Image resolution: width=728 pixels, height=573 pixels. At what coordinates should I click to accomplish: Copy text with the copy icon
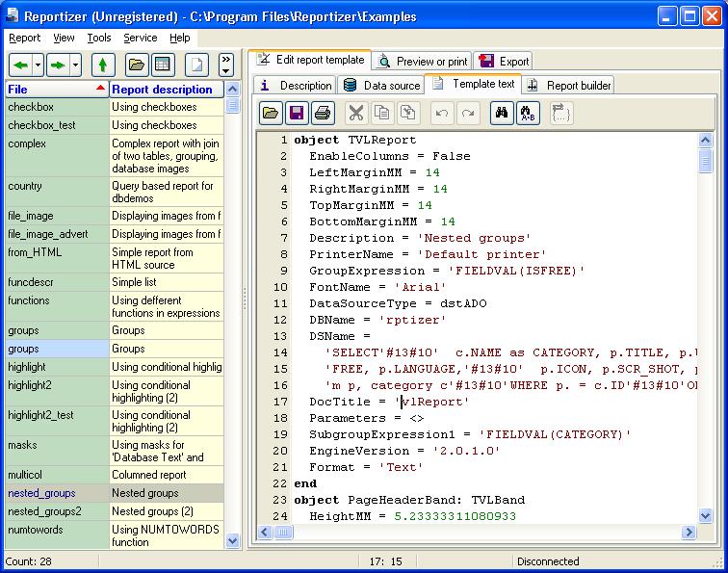[382, 113]
